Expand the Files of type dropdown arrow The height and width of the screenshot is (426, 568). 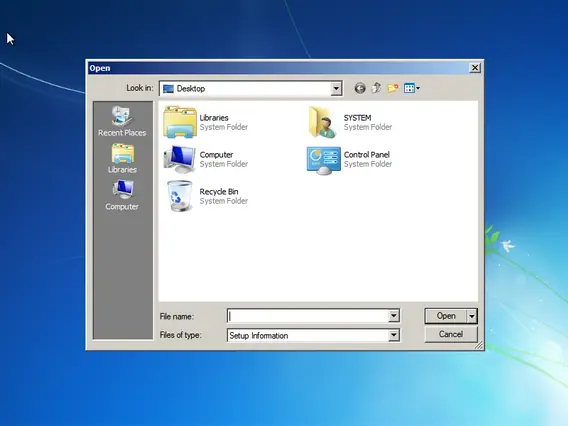[x=394, y=335]
